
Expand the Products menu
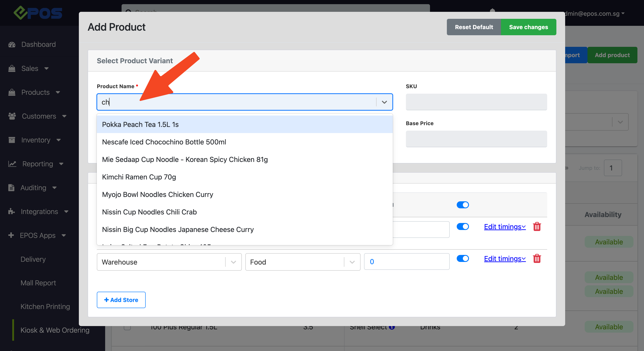pyautogui.click(x=58, y=92)
